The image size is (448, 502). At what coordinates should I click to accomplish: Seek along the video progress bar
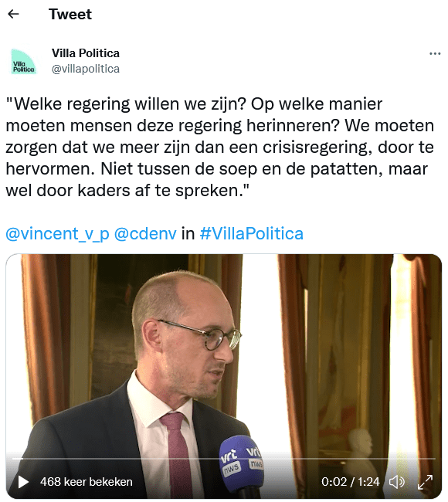[223, 459]
